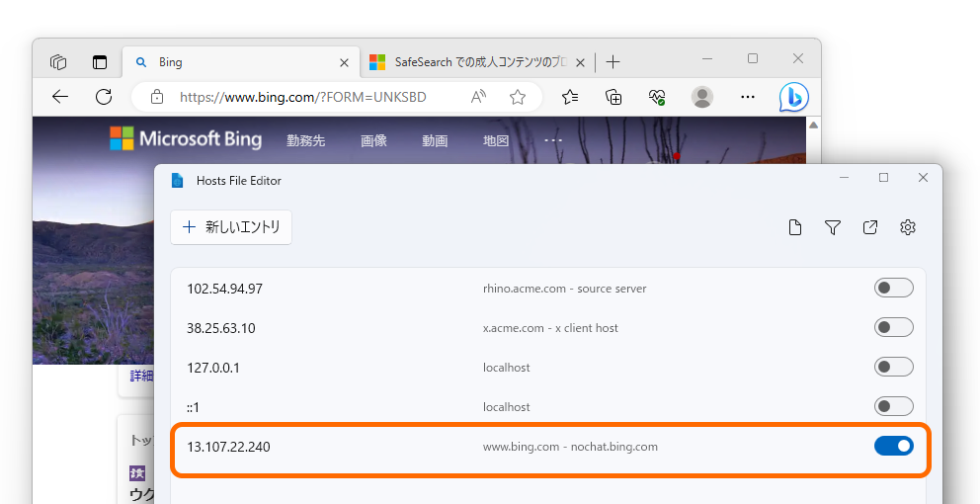Click the Edge address bar URL

(x=303, y=97)
